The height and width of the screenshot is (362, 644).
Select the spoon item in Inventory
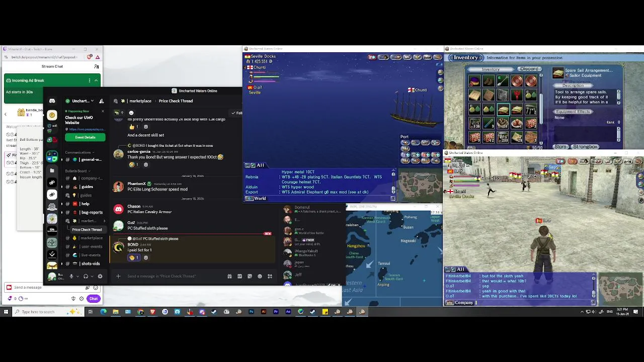(x=503, y=81)
